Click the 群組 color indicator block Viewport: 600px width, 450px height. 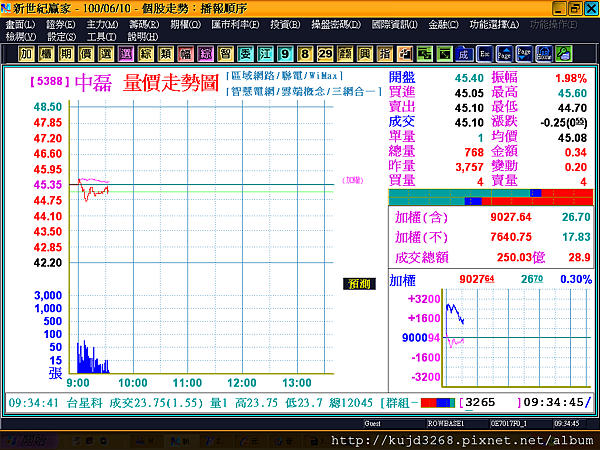tap(438, 403)
